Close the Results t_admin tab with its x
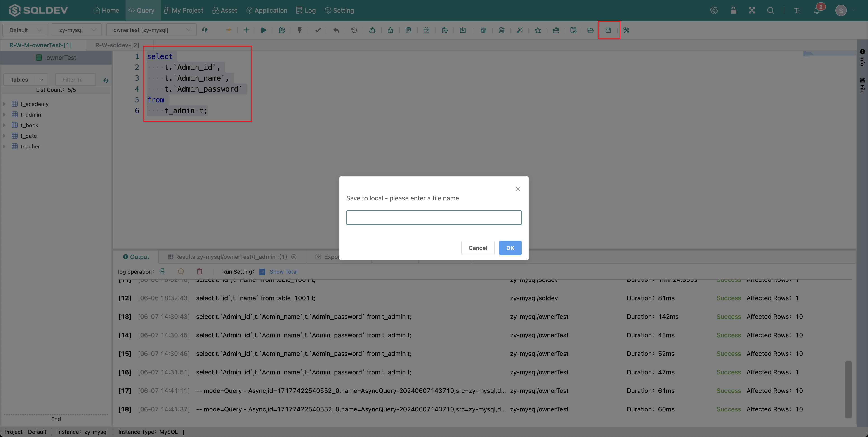Image resolution: width=868 pixels, height=437 pixels. point(294,257)
